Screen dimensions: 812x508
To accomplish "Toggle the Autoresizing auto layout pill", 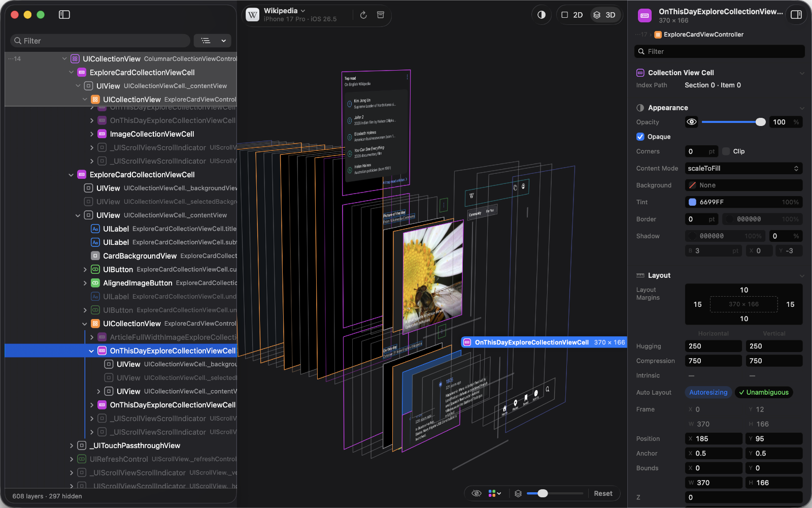I will (708, 392).
